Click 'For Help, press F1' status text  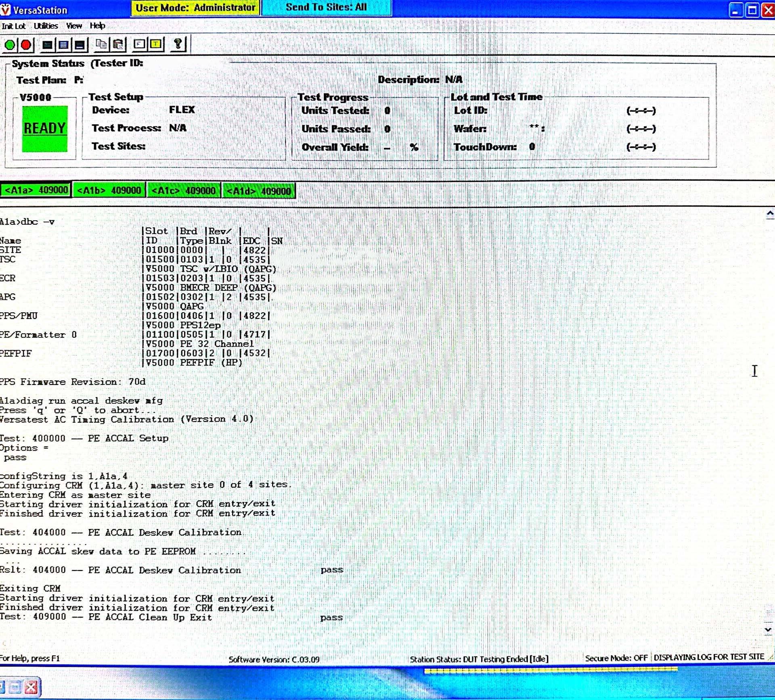point(30,658)
